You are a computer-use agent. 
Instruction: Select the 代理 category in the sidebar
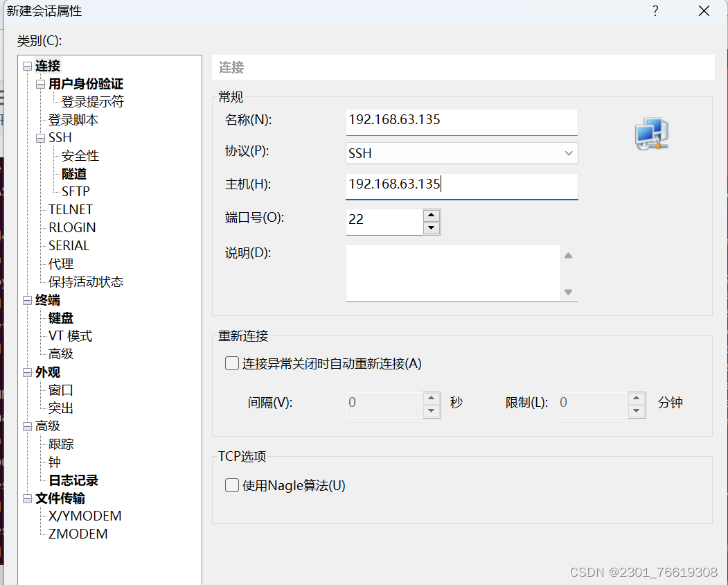(60, 263)
